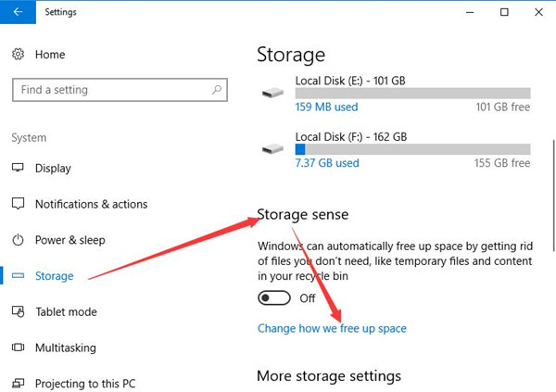Click the vertical scrollbar on the right
Screen dimensions: 556x392
click(x=553, y=196)
